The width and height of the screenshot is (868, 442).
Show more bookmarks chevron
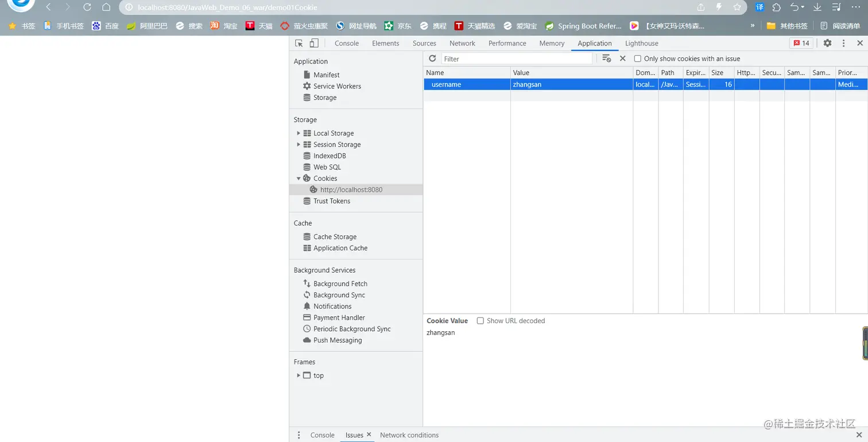click(x=753, y=26)
